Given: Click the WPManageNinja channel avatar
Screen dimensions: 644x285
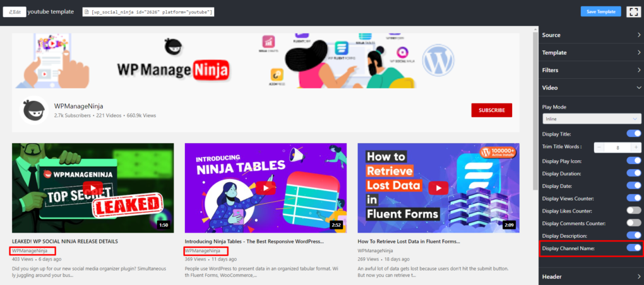Looking at the screenshot, I should pyautogui.click(x=33, y=110).
